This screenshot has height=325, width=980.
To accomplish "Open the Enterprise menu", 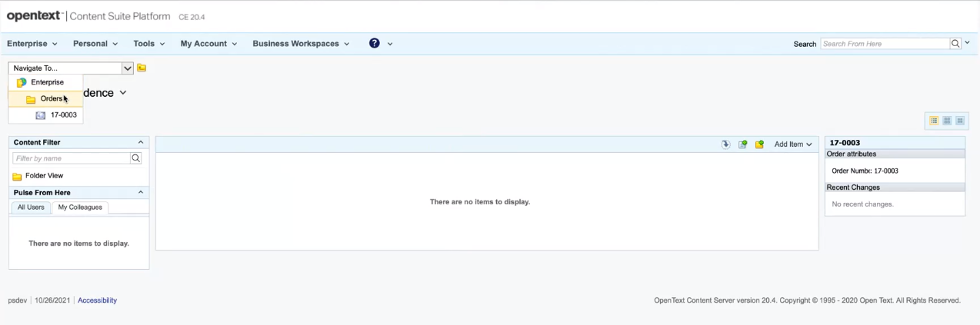I will coord(32,44).
